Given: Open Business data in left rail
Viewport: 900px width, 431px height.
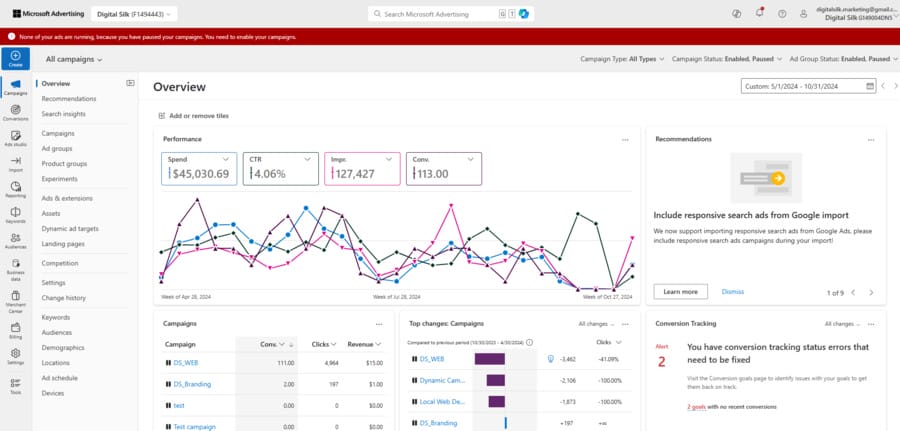Looking at the screenshot, I should [15, 269].
